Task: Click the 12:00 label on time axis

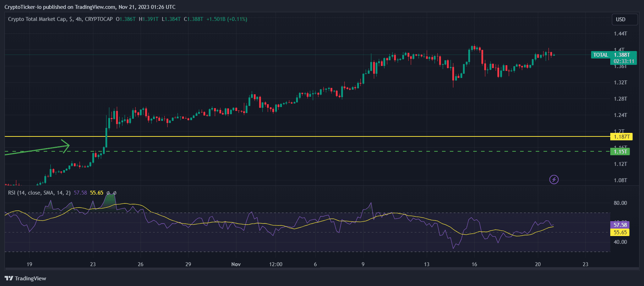Action: [x=275, y=264]
